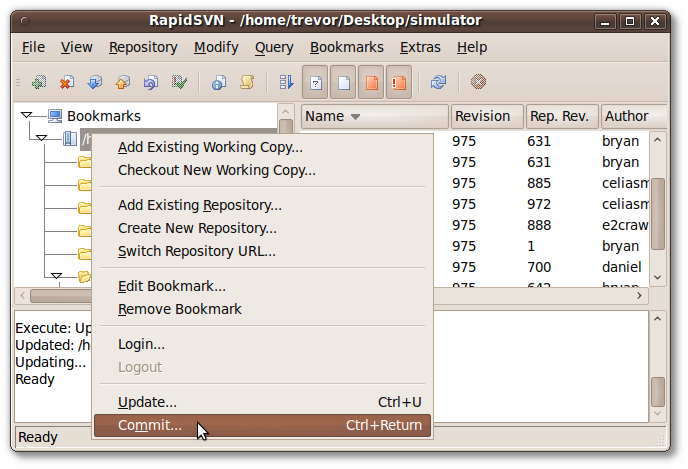Image resolution: width=688 pixels, height=469 pixels.
Task: Click the Name column header
Action: click(x=375, y=116)
